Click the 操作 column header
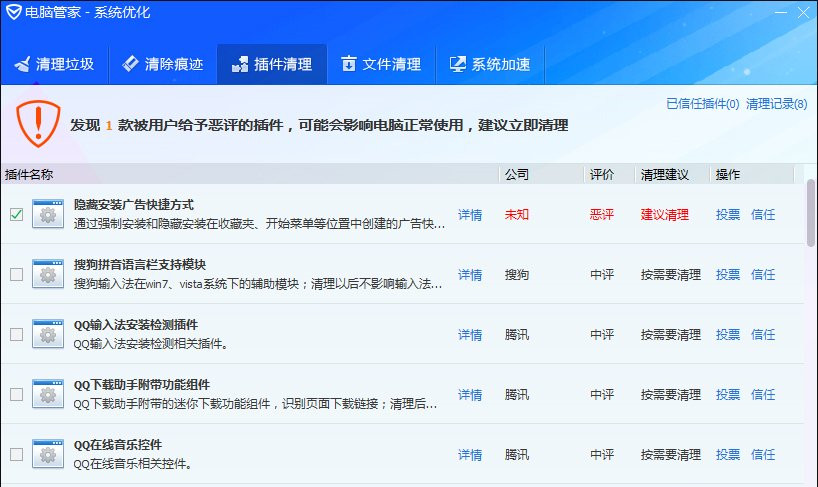818x487 pixels. pos(752,175)
